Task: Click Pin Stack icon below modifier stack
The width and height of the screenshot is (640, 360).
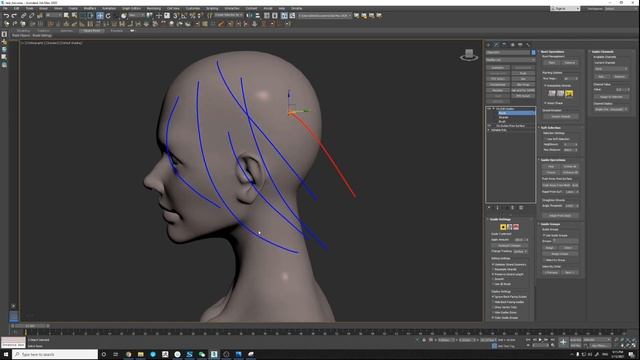Action: coord(489,207)
